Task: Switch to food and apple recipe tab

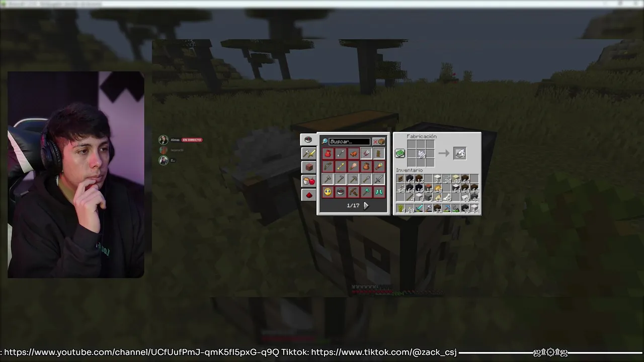Action: tap(309, 181)
